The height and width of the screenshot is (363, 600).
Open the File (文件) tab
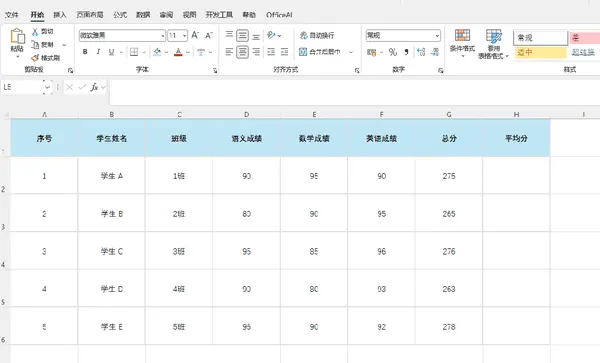click(11, 15)
